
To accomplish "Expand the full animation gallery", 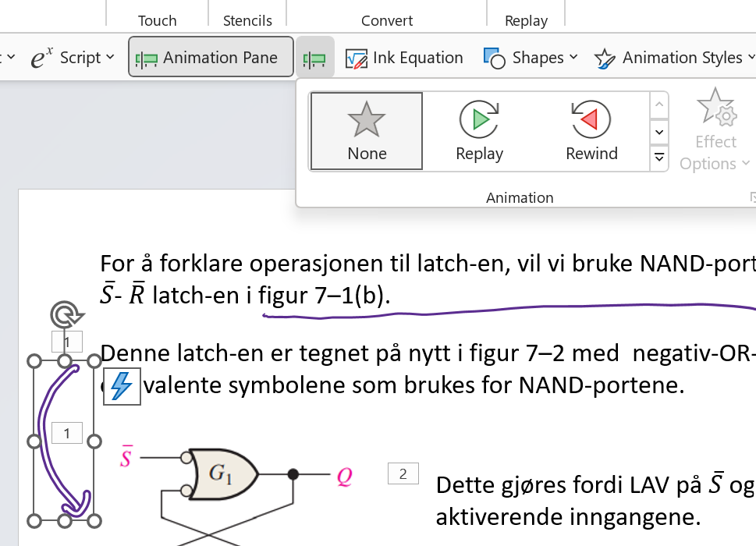I will [659, 158].
